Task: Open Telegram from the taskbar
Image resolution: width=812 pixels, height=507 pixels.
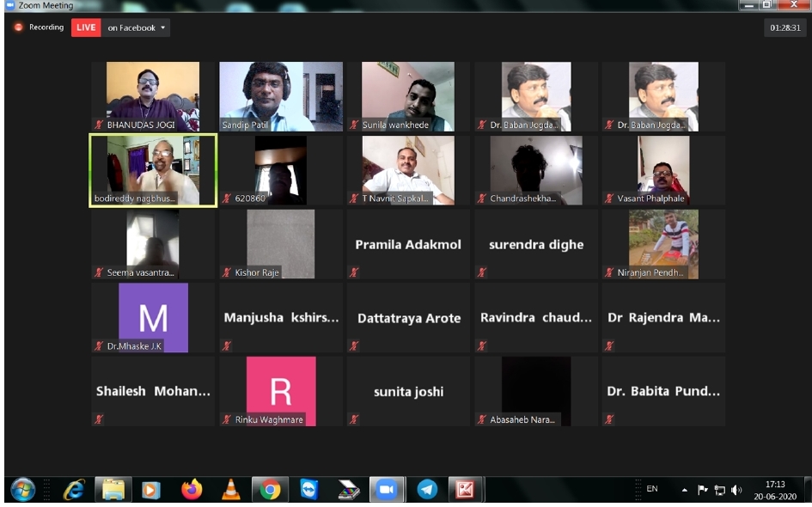Action: [427, 490]
